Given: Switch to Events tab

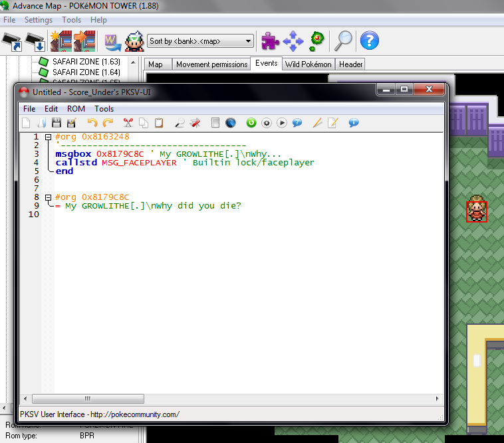Looking at the screenshot, I should (267, 63).
